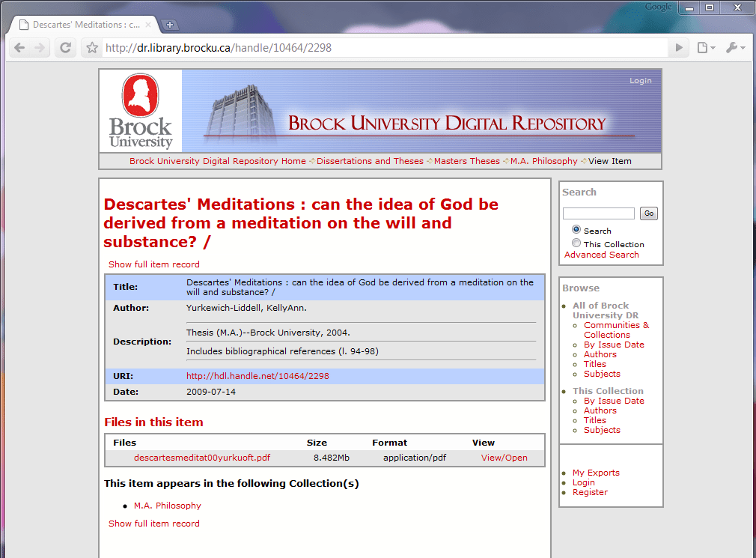Click the main red thesis title heading
Viewport: 756px width, 558px height.
301,222
